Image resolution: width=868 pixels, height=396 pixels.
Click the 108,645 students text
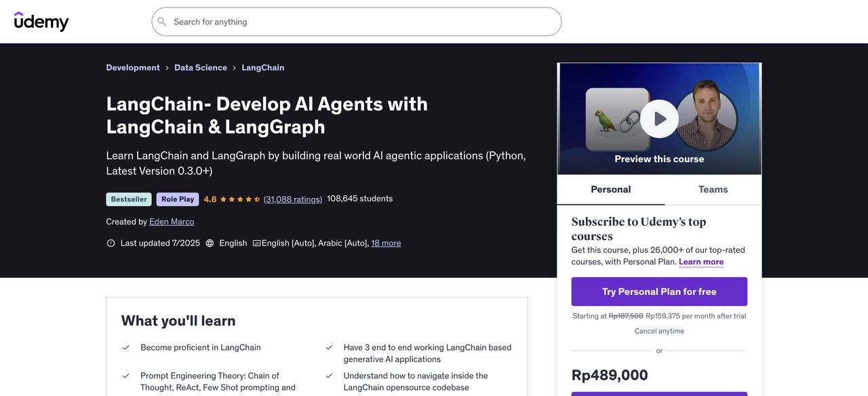pyautogui.click(x=359, y=199)
